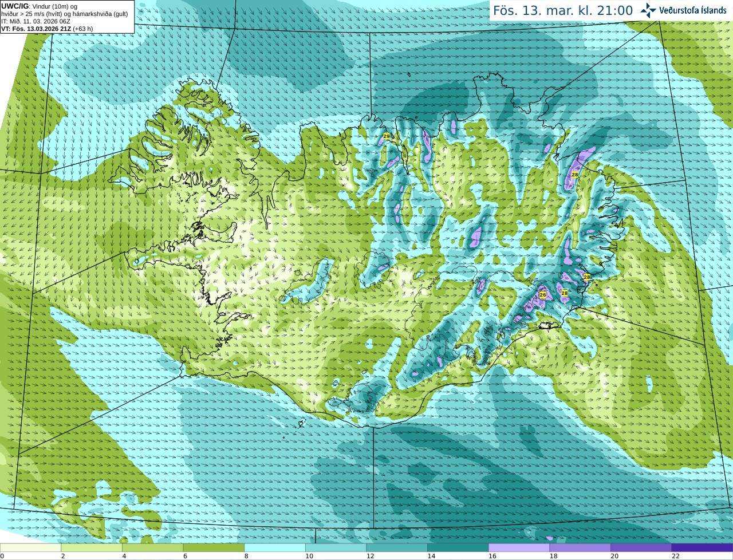This screenshot has width=733, height=560.
Task: Click the isolated northern 28 gust marker
Action: 575,175
